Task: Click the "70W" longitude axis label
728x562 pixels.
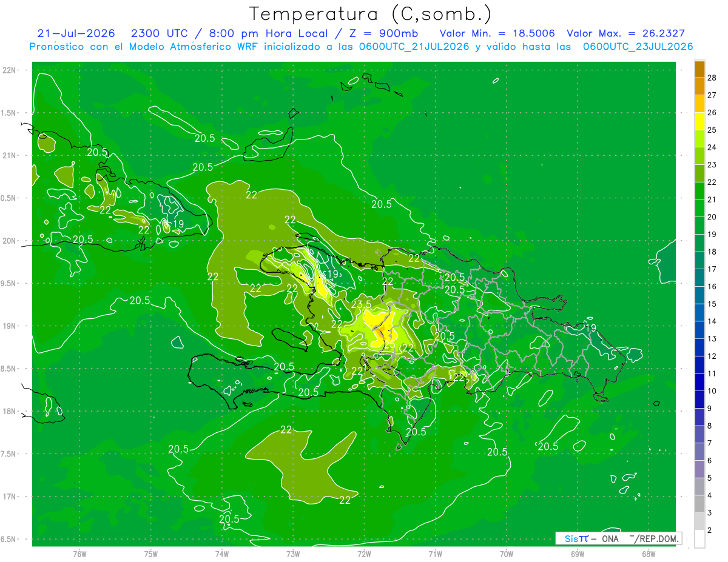Action: coord(507,554)
